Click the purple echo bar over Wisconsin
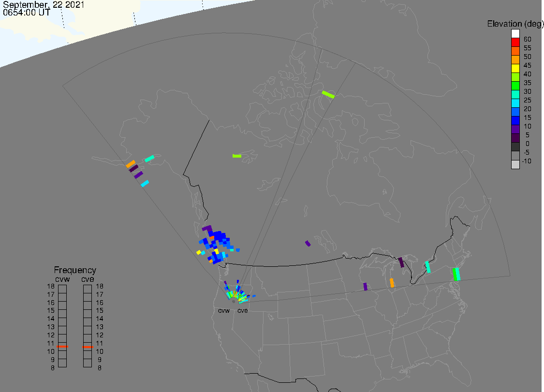This screenshot has height=392, width=544. [x=365, y=287]
